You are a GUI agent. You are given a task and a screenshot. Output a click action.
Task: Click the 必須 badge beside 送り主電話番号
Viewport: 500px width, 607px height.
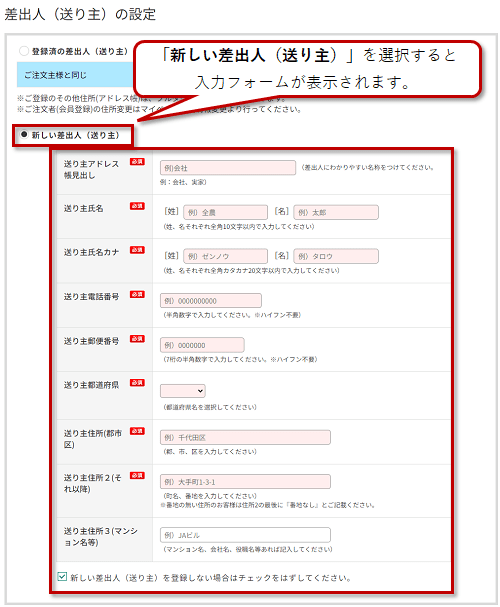click(x=137, y=294)
